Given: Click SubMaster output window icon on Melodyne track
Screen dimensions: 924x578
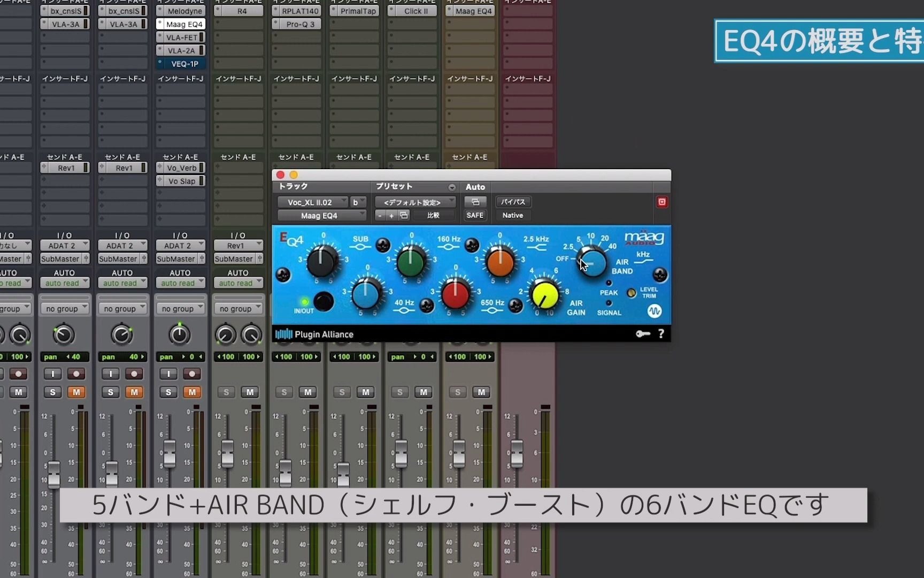Looking at the screenshot, I should click(202, 258).
